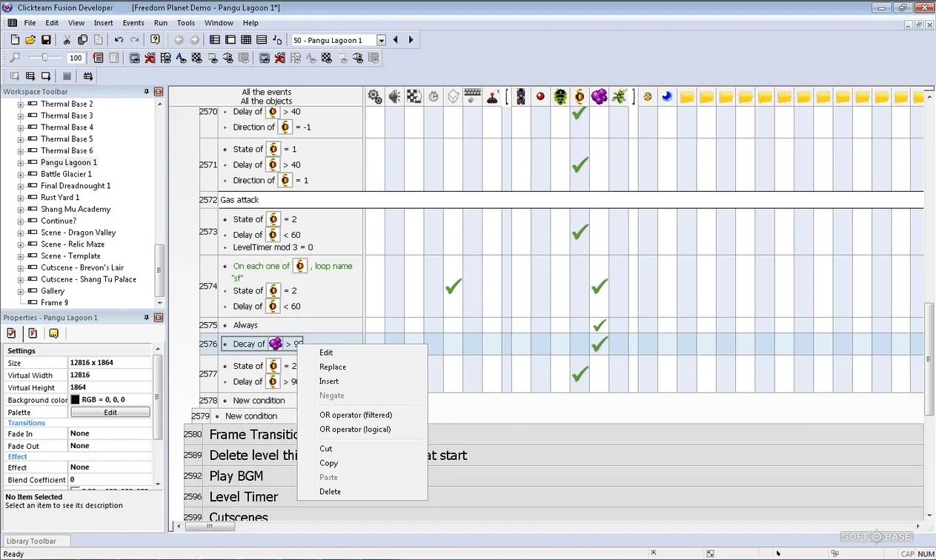Click event 2574 checkmark under Create new objects
Image resolution: width=936 pixels, height=560 pixels.
(454, 286)
